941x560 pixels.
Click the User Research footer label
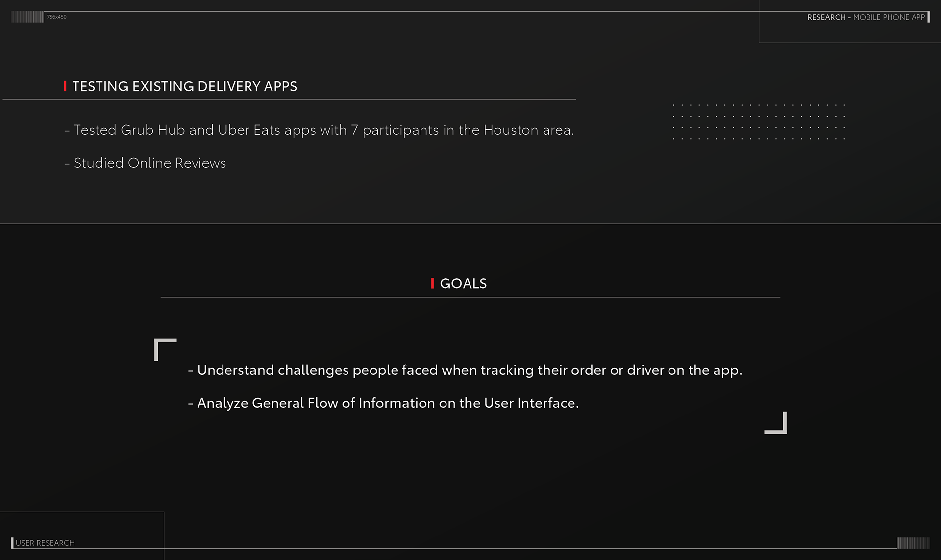coord(45,543)
